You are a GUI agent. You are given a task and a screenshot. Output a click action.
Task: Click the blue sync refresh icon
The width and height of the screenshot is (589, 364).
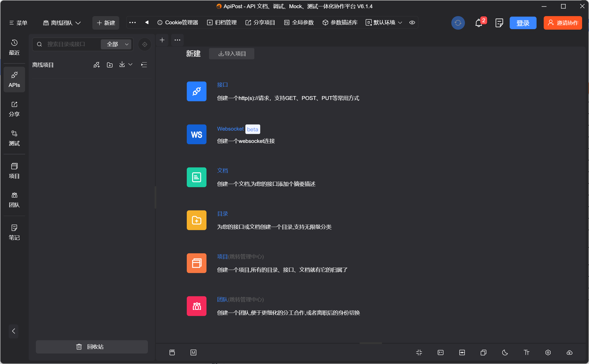[x=458, y=23]
